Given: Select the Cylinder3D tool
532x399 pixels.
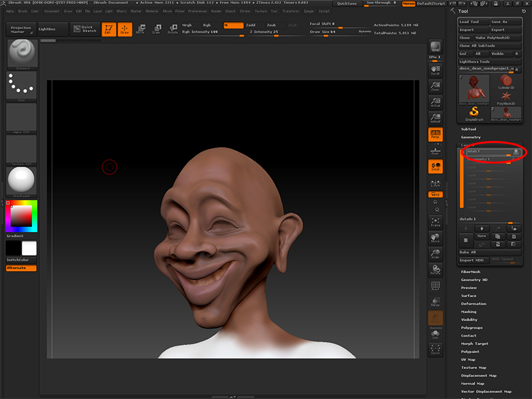Looking at the screenshot, I should 506,82.
